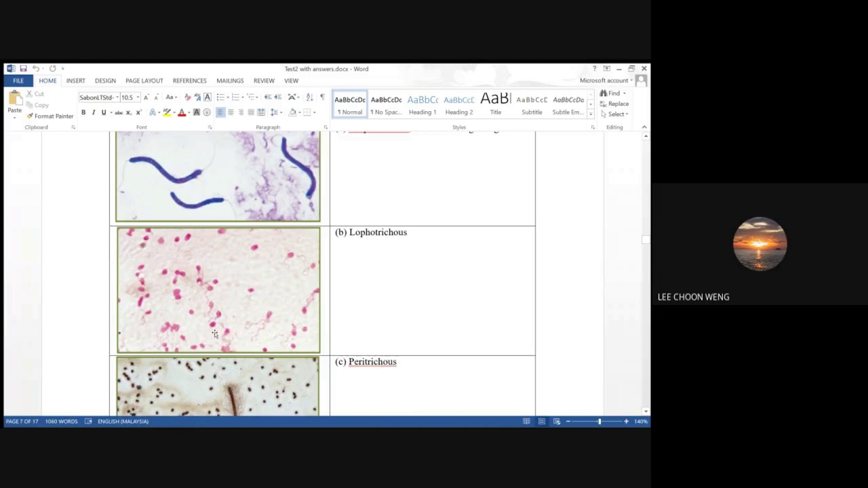The width and height of the screenshot is (868, 488).
Task: Open the Font dialog box launcher
Action: pyautogui.click(x=210, y=127)
